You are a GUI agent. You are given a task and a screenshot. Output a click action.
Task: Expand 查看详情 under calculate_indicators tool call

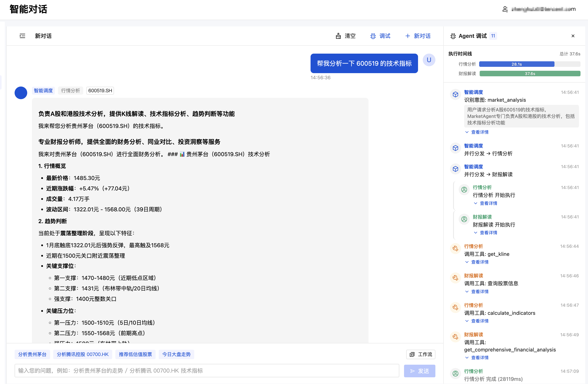click(477, 321)
